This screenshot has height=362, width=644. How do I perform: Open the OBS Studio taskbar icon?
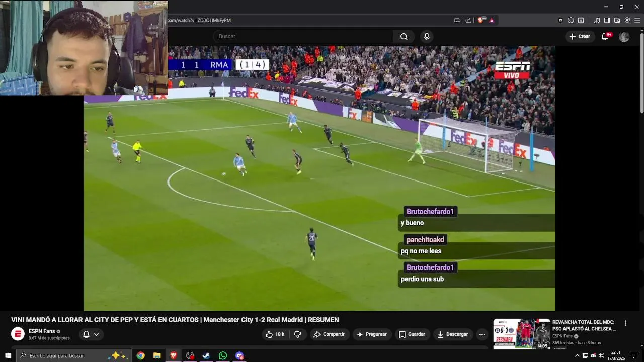click(190, 355)
